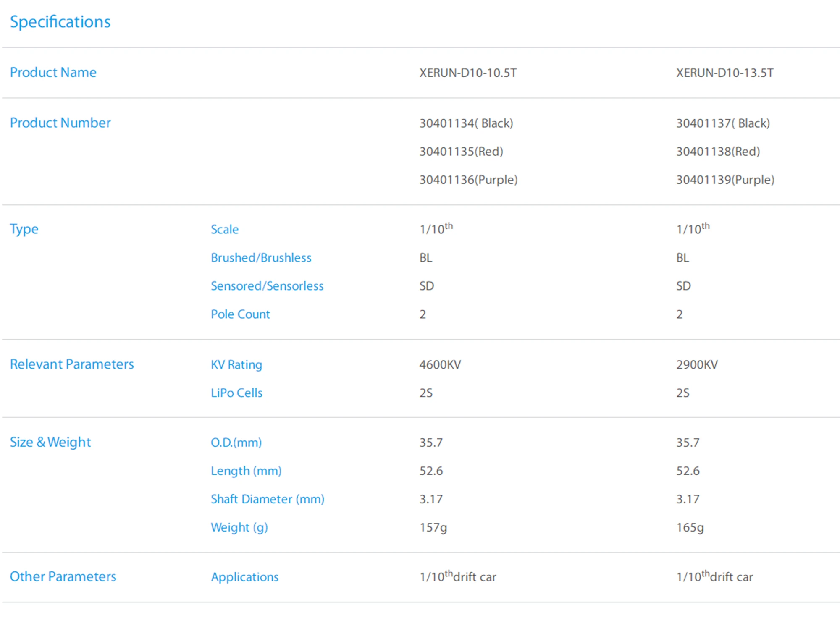Click the Brushed/Brushless parameter label
Screen dimensions: 840x618
[x=261, y=257]
